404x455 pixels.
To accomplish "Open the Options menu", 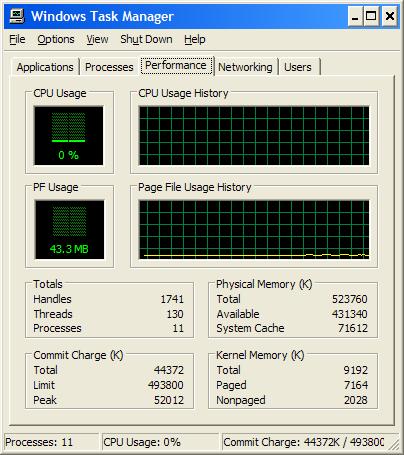I will pyautogui.click(x=56, y=39).
